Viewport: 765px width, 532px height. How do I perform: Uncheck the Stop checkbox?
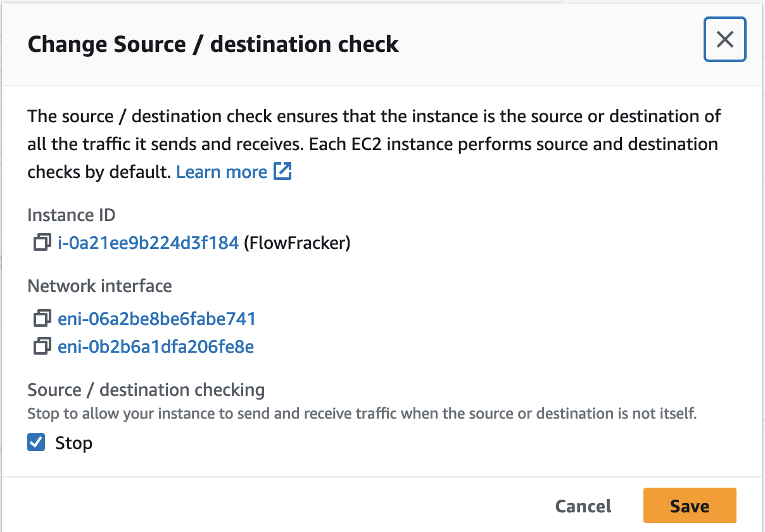[x=37, y=443]
